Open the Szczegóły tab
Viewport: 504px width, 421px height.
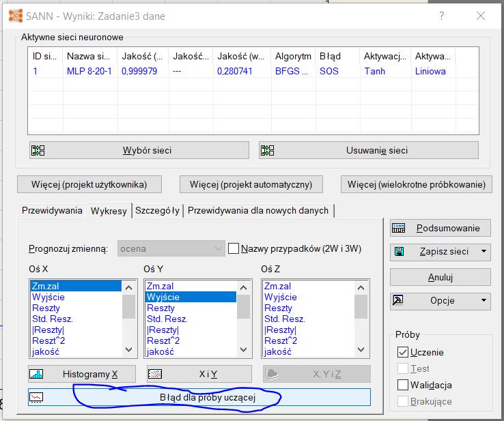[x=157, y=211]
